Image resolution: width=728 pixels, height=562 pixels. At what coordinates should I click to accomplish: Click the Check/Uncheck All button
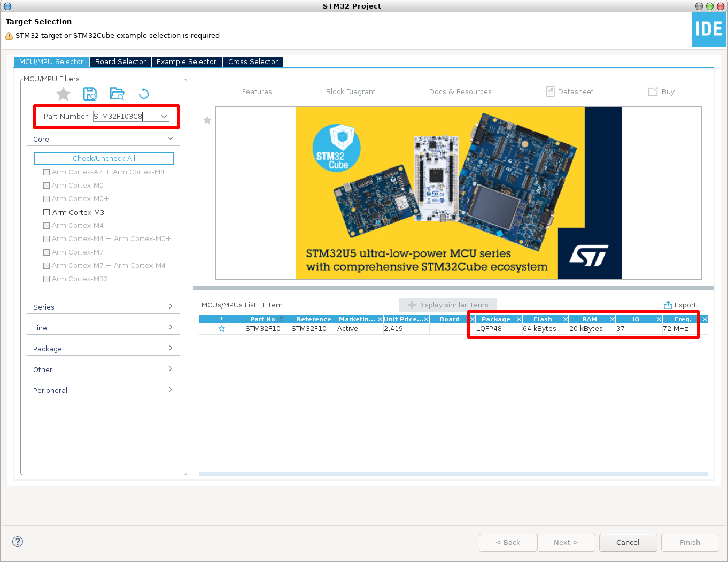tap(104, 158)
